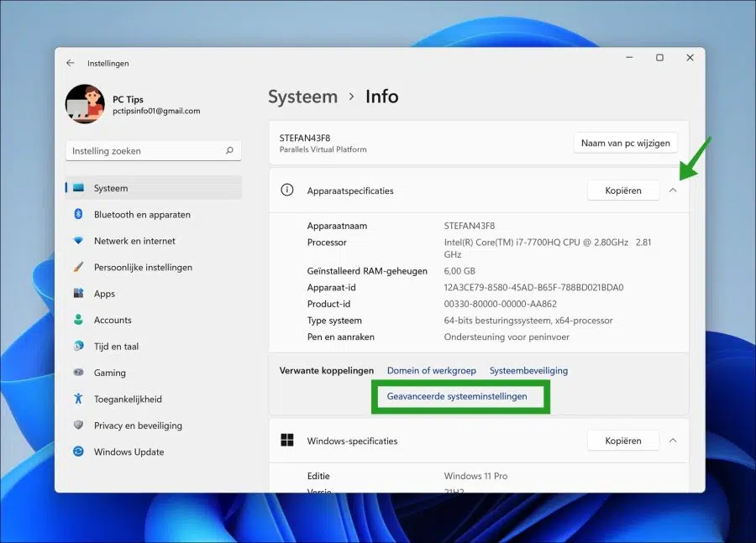Click the search magnifier icon
The image size is (756, 543).
(x=229, y=151)
